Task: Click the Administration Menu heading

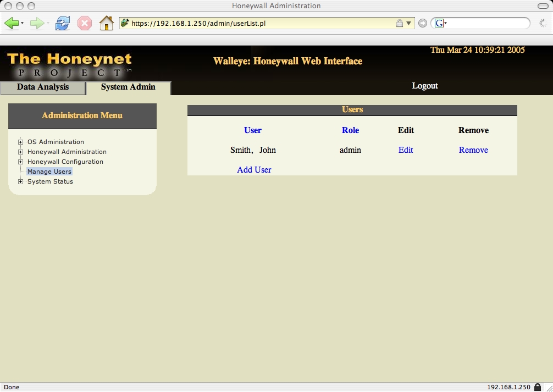Action: (82, 115)
